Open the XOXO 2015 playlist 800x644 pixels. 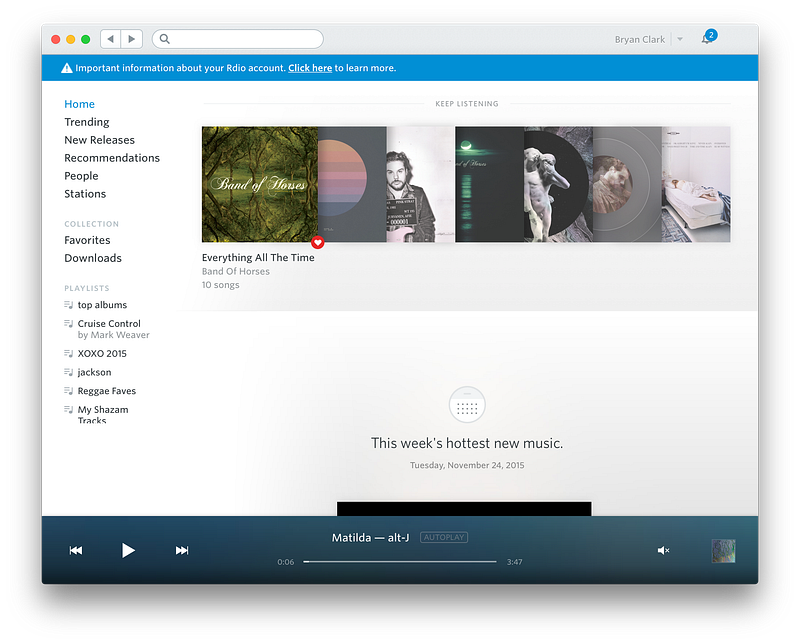(102, 354)
